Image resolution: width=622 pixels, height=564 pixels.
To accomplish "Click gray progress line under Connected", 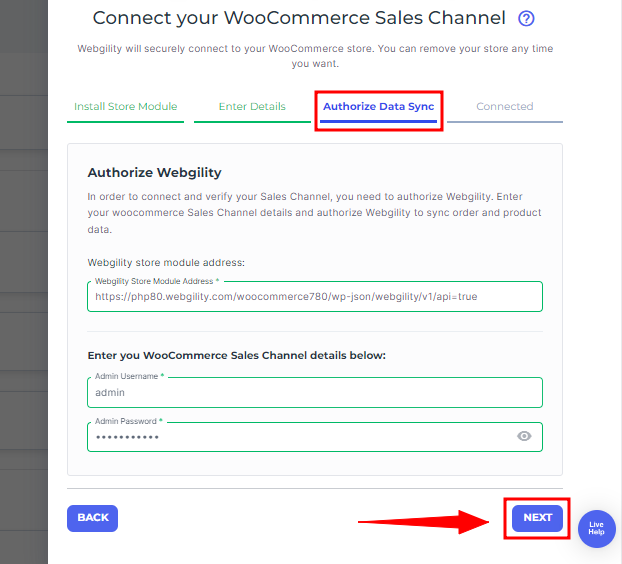I will tap(504, 122).
